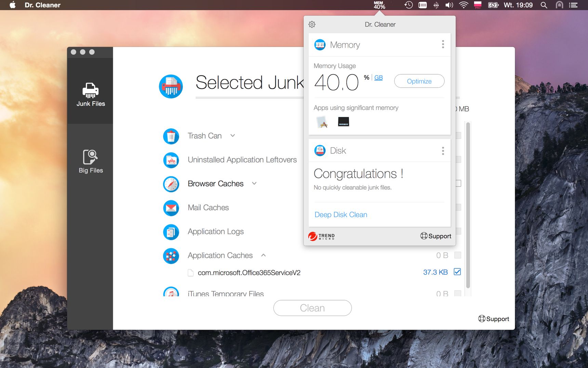The image size is (588, 368).
Task: Toggle the Application Caches checkbox
Action: [458, 255]
